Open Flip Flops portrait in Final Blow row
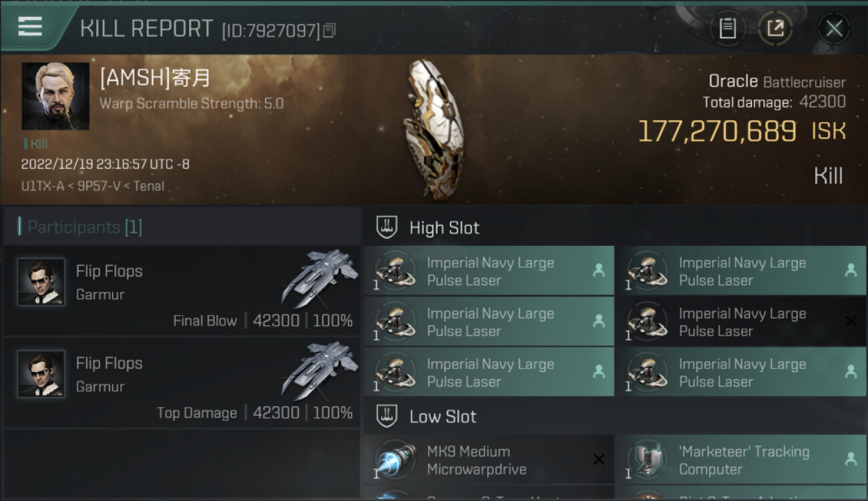 41,282
